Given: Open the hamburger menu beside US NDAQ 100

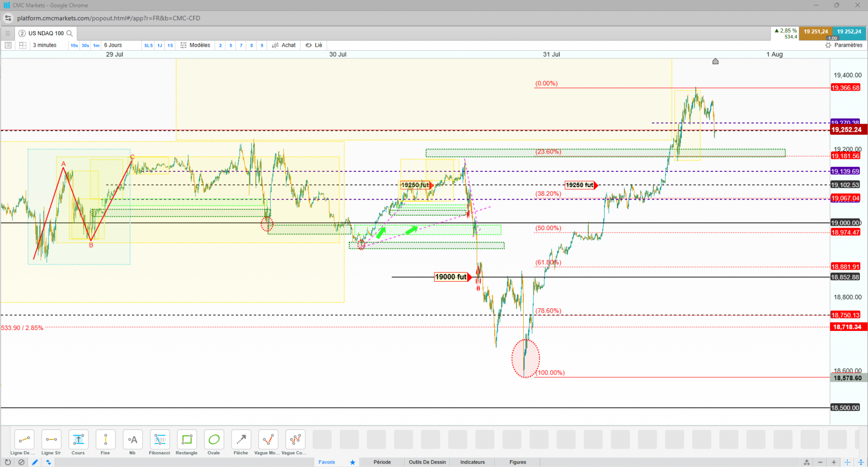Looking at the screenshot, I should [8, 33].
